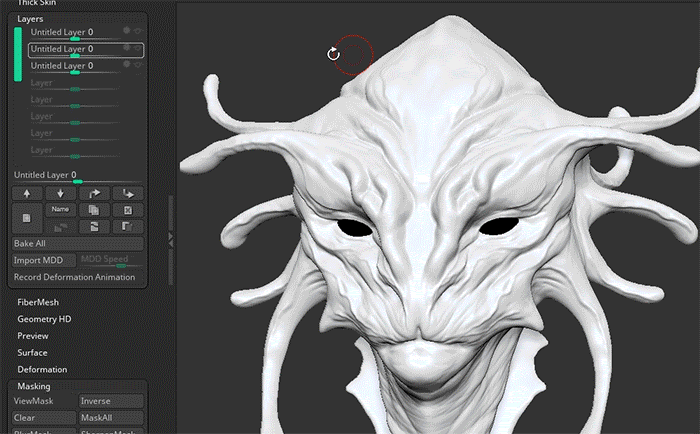Collapse the Masking sub-palette header
Screen dimensions: 700x434
[34, 386]
